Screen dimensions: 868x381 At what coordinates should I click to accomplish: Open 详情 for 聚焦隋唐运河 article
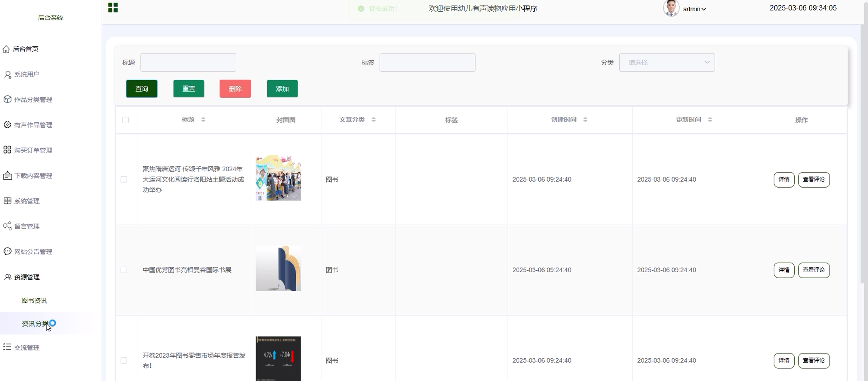point(784,179)
